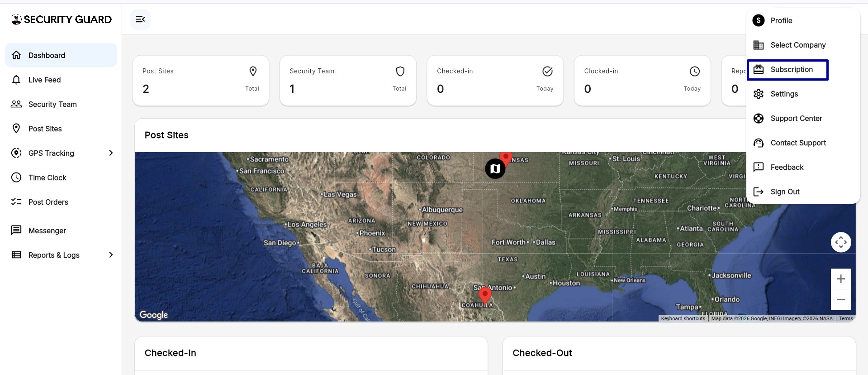This screenshot has height=375, width=868.
Task: Select GPS Tracking label in sidebar
Action: pos(51,153)
